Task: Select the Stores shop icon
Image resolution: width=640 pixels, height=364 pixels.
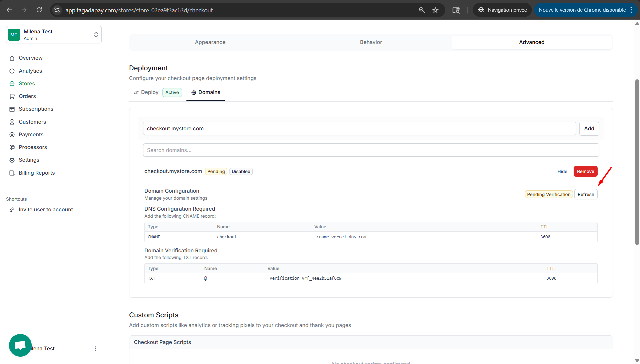Action: [12, 84]
